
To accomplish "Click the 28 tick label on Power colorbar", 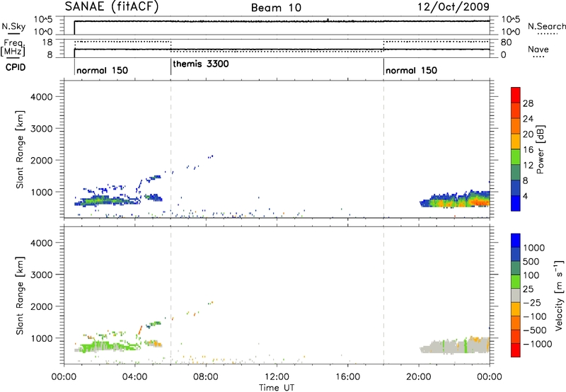I will 528,103.
